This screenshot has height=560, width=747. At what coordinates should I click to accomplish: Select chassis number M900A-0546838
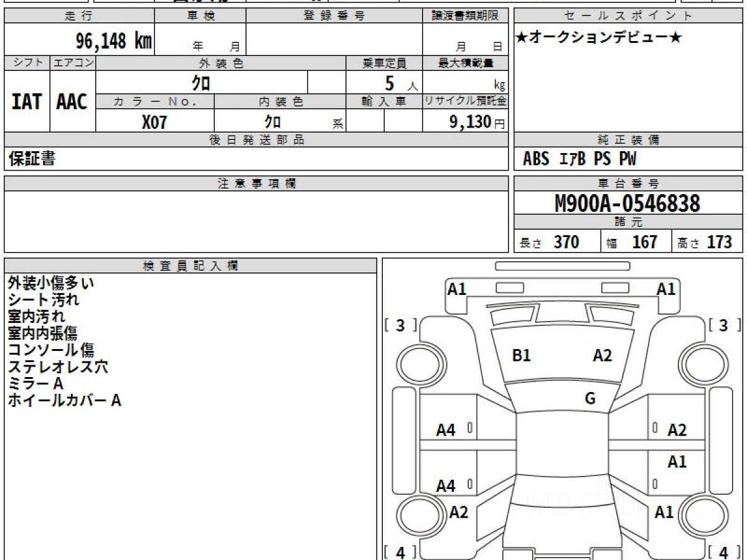point(627,203)
